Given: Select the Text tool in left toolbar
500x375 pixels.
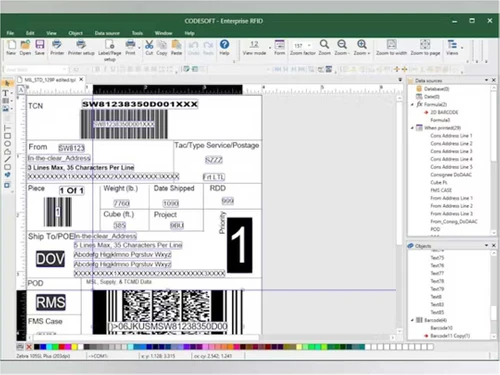Looking at the screenshot, I should point(6,93).
